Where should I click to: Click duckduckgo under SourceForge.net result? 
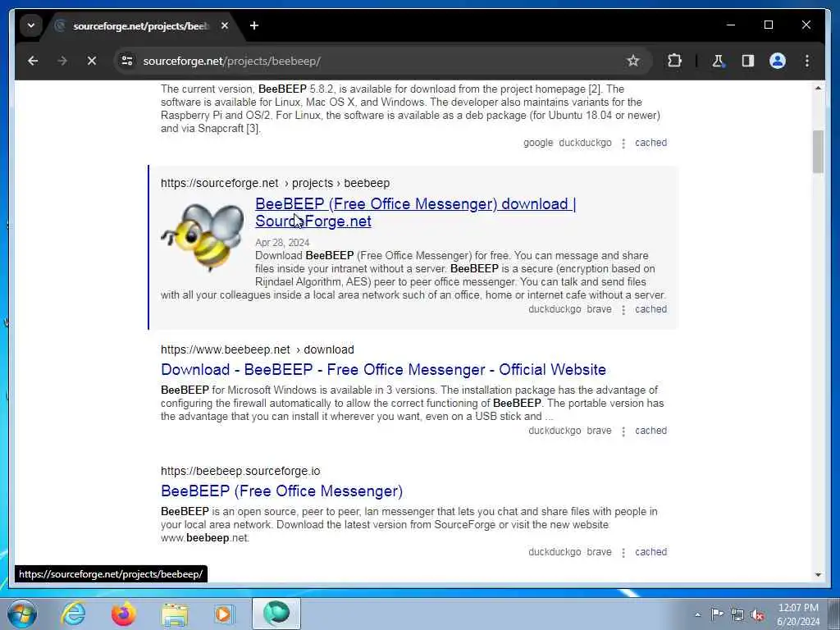pyautogui.click(x=555, y=309)
